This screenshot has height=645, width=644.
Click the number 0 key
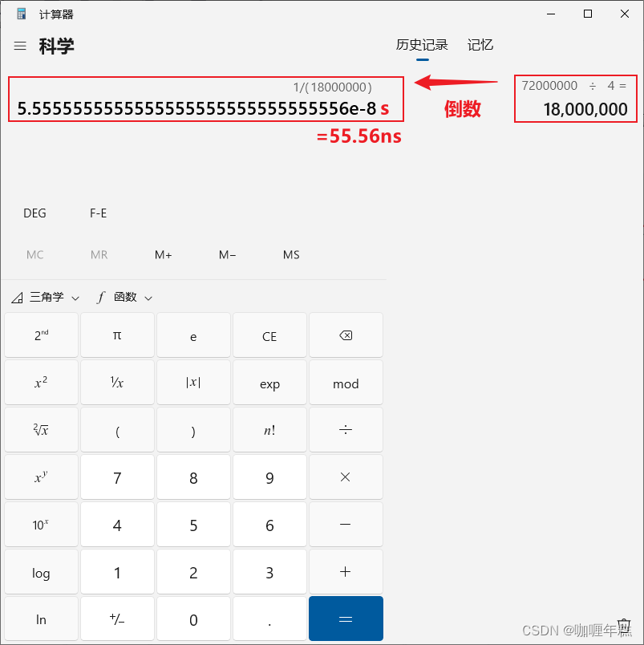coord(193,619)
